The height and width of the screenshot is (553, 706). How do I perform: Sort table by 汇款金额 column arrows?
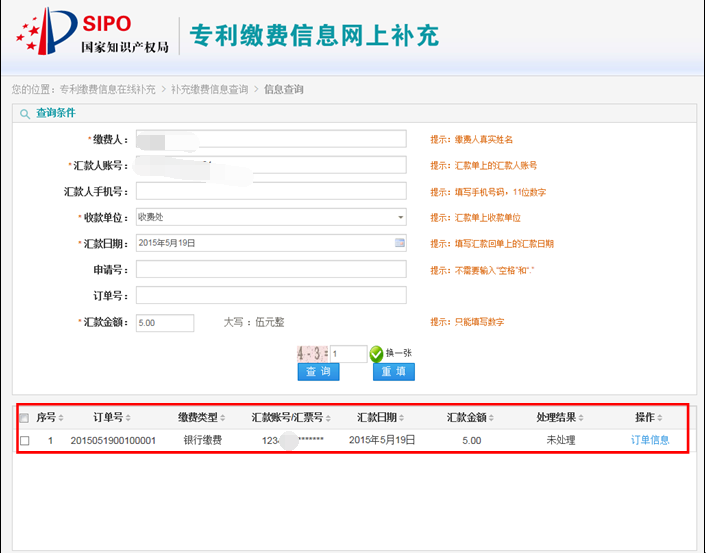pyautogui.click(x=491, y=418)
